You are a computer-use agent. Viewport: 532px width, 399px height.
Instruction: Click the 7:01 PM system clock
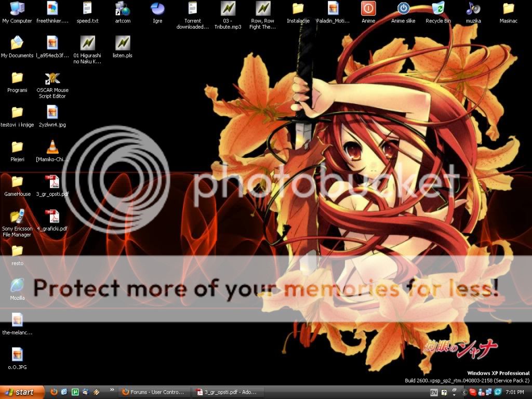coord(515,392)
